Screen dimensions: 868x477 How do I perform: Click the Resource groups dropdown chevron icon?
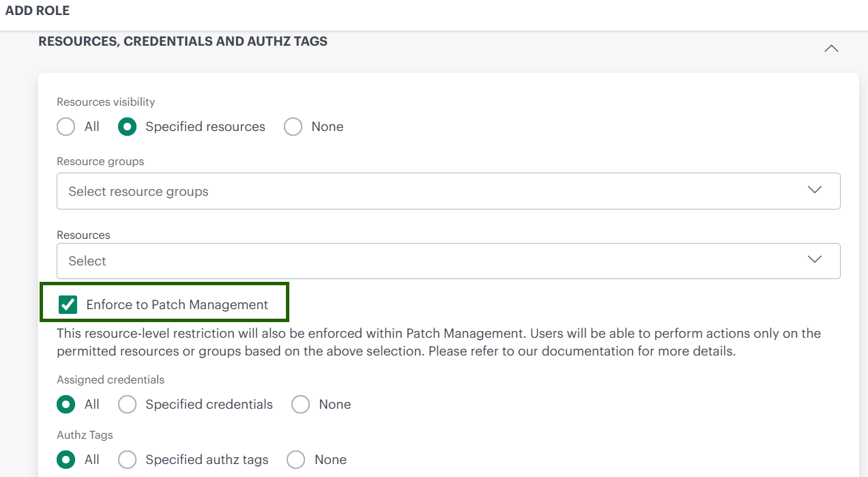tap(814, 190)
